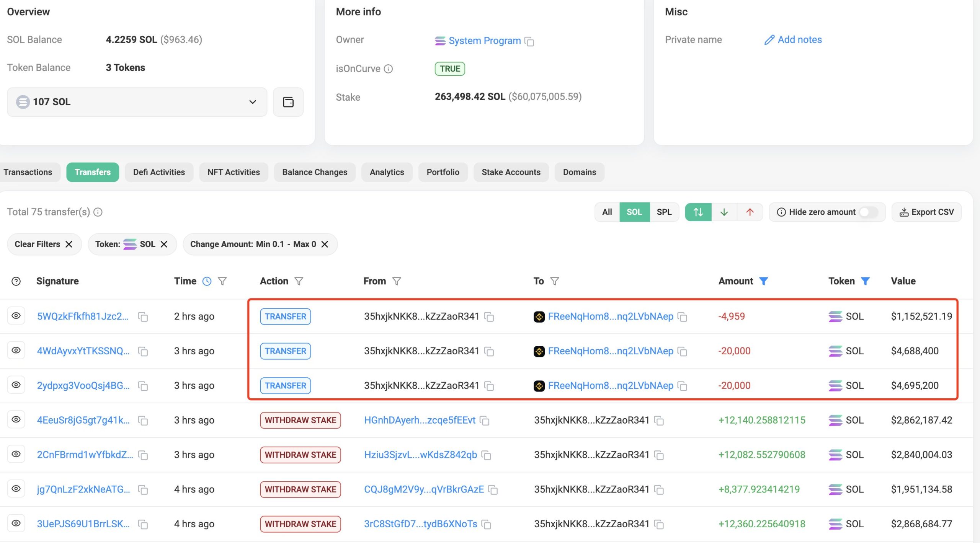Viewport: 980px width, 543px height.
Task: Copy FReeNqHom8 address in first row
Action: point(682,317)
